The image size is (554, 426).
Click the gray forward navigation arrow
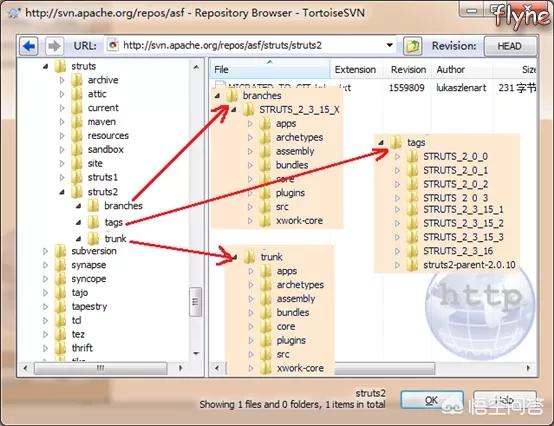pos(54,46)
